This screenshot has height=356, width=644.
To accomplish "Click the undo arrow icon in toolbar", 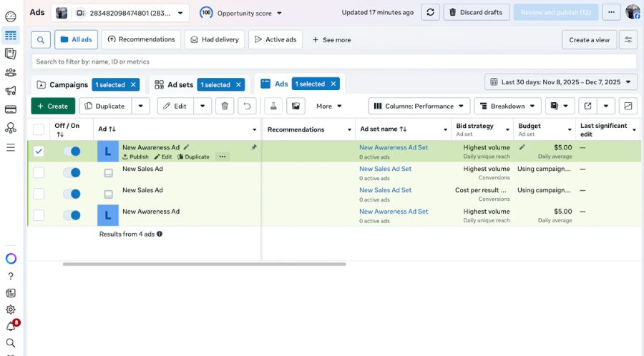I will click(247, 106).
